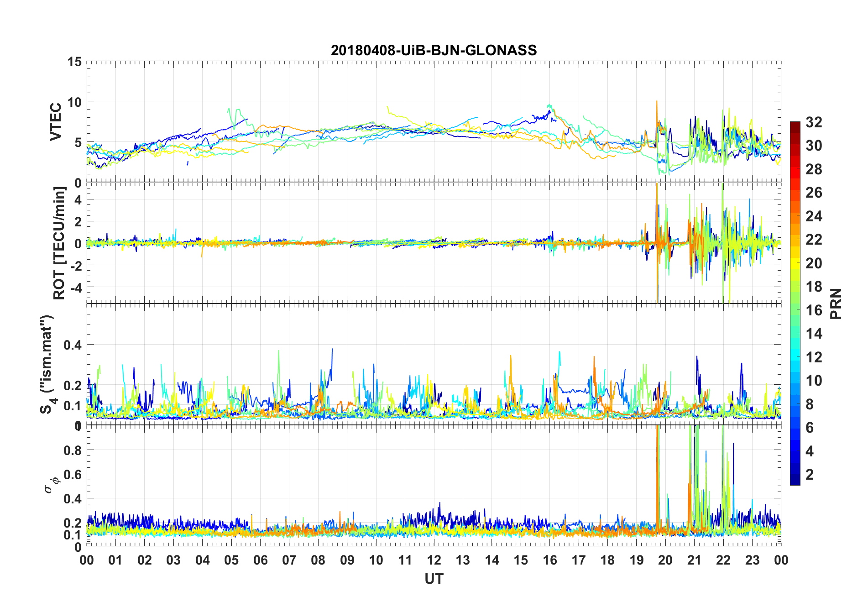Select colorbar tick label 24
The image size is (868, 607).
pos(814,216)
